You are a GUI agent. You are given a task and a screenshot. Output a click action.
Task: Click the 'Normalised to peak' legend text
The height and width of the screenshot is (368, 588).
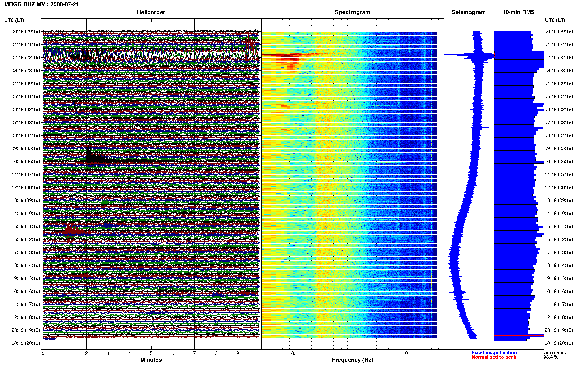[494, 357]
